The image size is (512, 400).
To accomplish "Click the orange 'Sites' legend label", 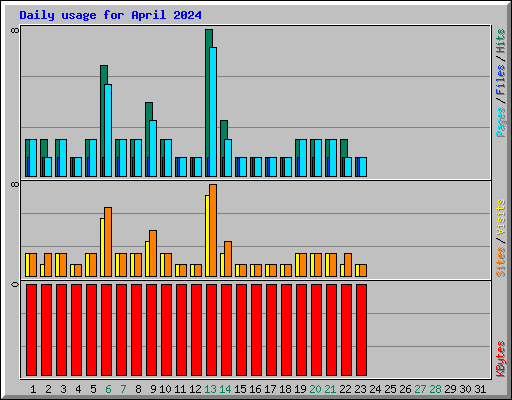I will tap(500, 262).
